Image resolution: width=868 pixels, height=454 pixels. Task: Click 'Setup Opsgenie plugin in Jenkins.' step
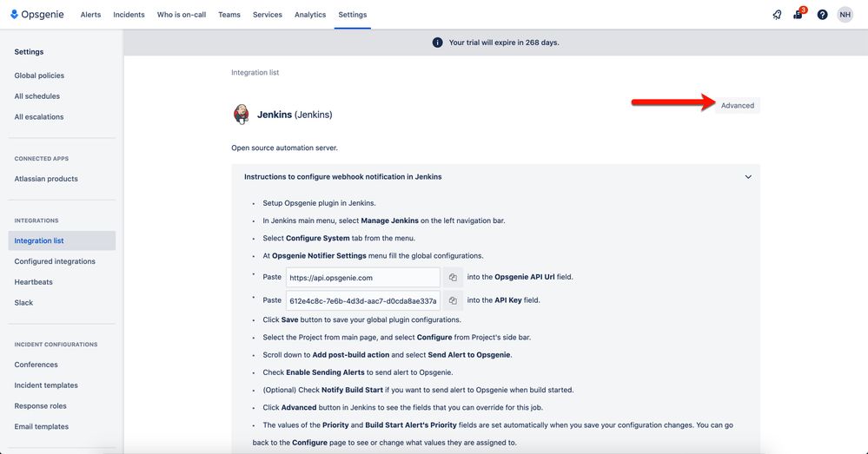click(320, 203)
